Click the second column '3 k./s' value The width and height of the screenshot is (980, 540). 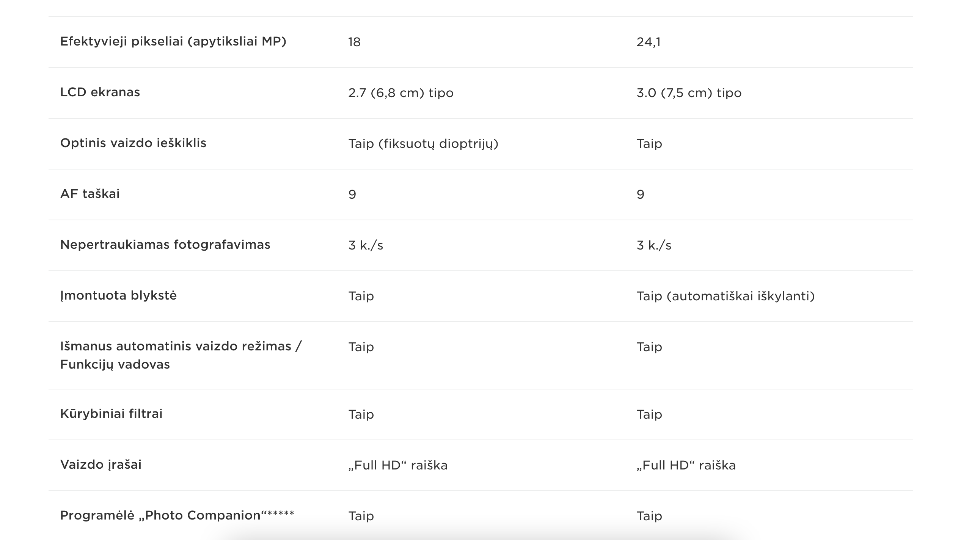point(654,245)
